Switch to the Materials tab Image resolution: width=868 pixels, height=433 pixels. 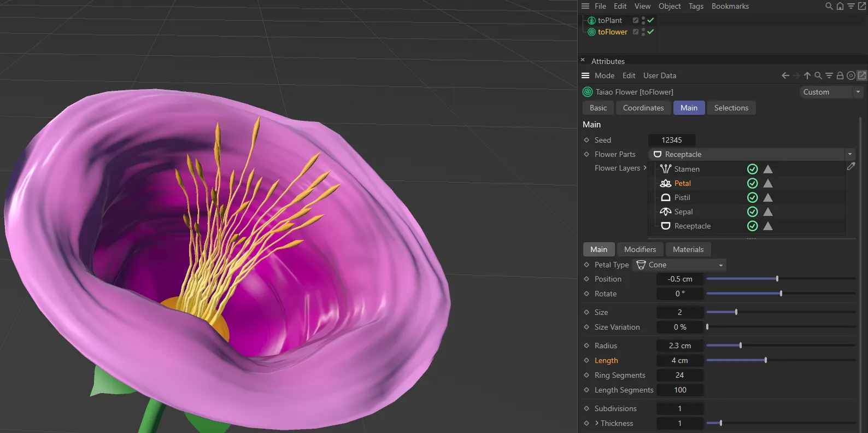(x=688, y=249)
